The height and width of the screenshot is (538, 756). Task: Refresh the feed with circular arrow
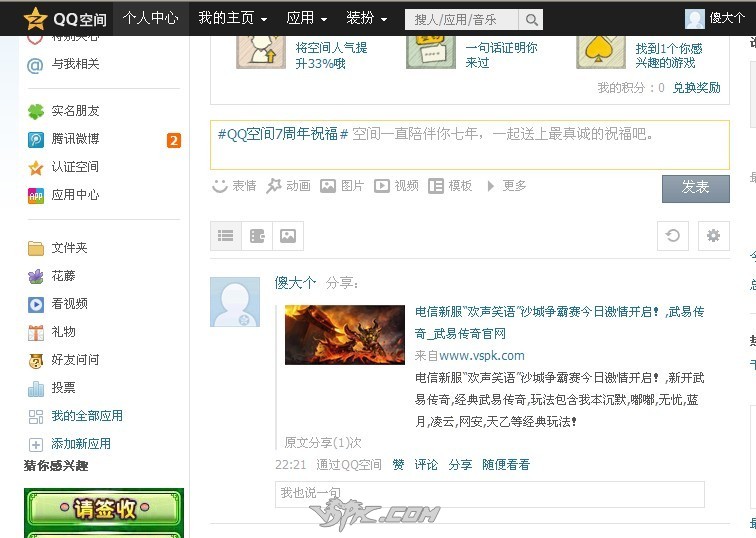[x=673, y=236]
